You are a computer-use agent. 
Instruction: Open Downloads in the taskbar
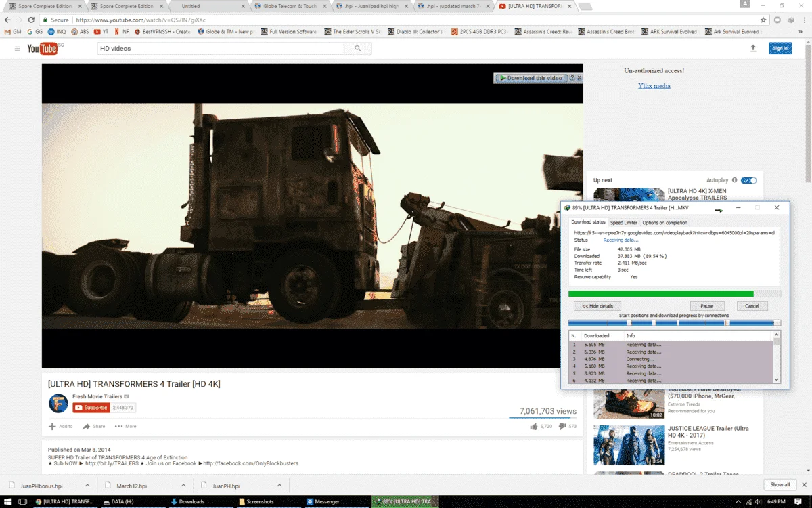click(x=187, y=502)
